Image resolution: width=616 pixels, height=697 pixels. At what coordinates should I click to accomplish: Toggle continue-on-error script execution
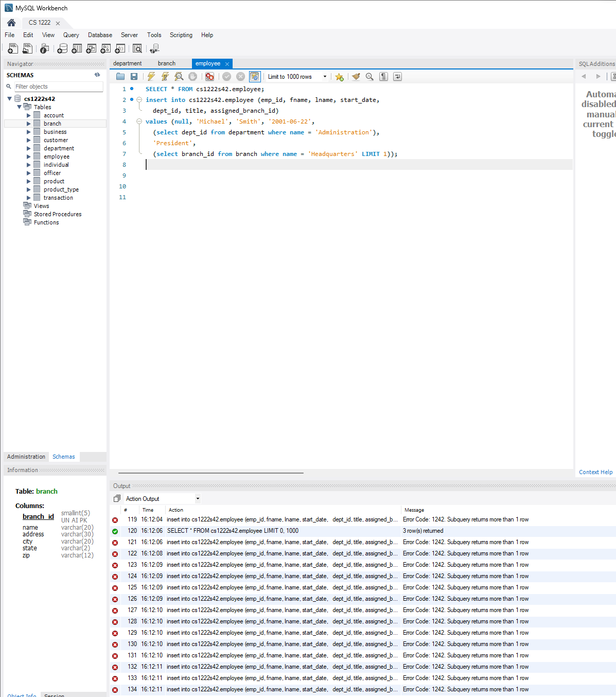[209, 77]
